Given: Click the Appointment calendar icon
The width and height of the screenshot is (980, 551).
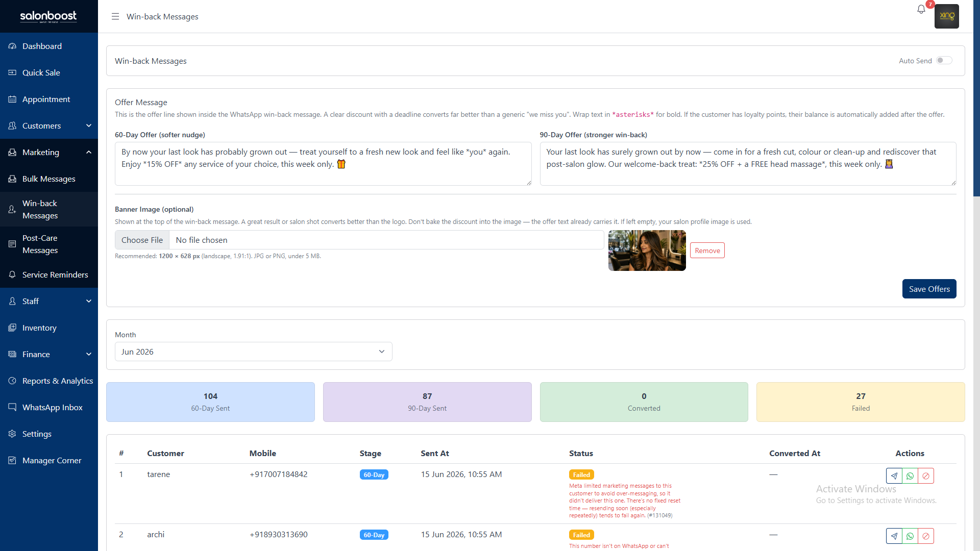Looking at the screenshot, I should [12, 99].
